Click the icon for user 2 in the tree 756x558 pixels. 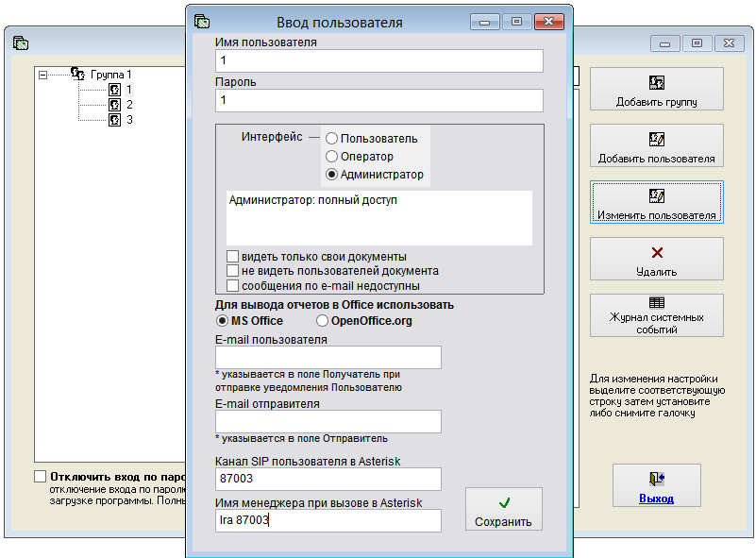tap(114, 105)
